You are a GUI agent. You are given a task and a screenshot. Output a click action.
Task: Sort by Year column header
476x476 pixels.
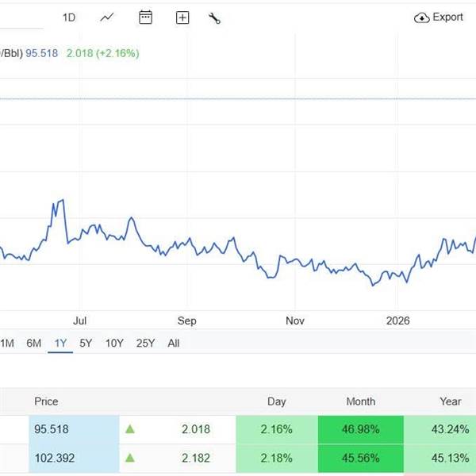click(x=451, y=401)
